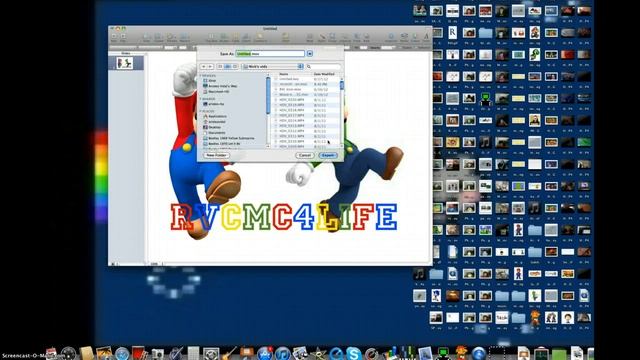Click the Text Box tool in Keynote toolbar
The height and width of the screenshot is (360, 640).
211,38
